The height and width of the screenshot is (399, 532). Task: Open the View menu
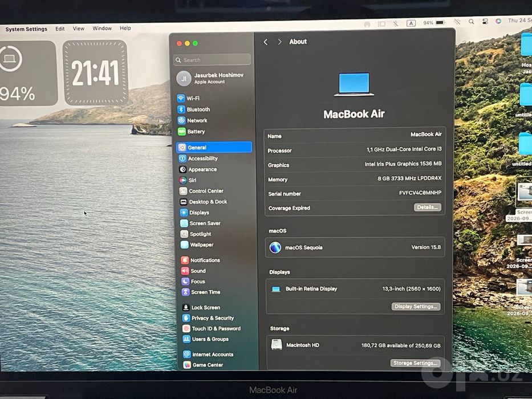(x=78, y=28)
